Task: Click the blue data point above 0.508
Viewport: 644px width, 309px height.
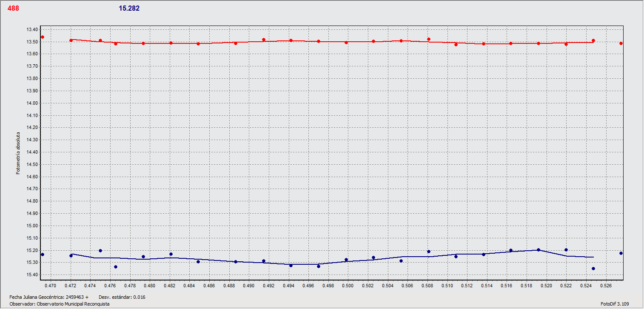Action: pyautogui.click(x=429, y=252)
